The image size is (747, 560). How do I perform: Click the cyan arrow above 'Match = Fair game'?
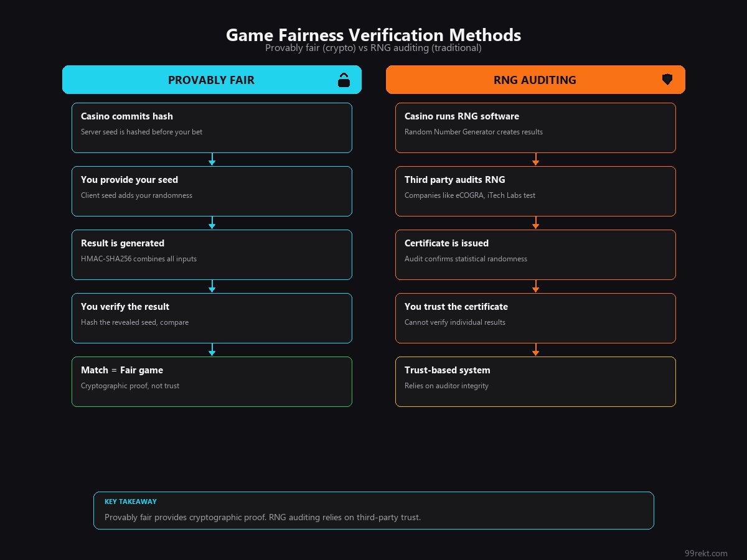[x=212, y=350]
